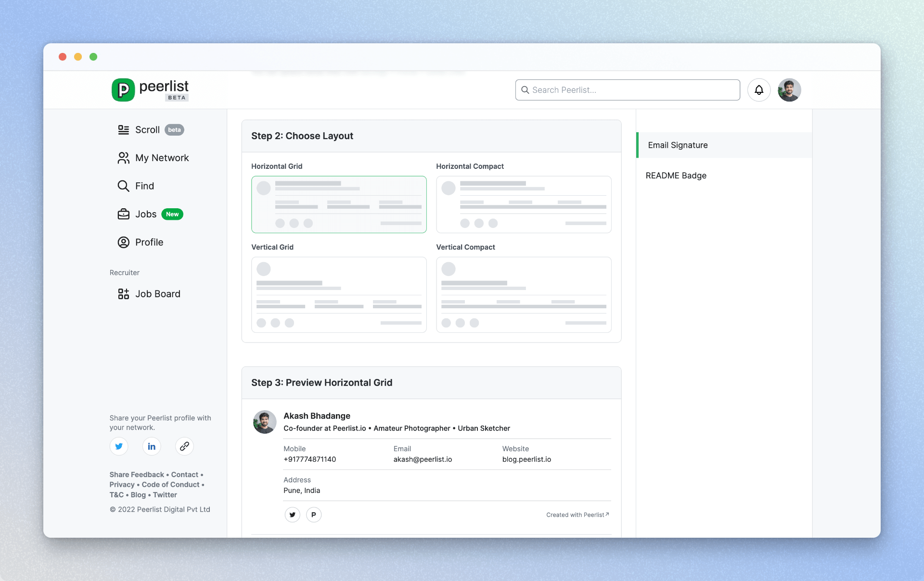
Task: Open the user avatar in header
Action: [789, 90]
